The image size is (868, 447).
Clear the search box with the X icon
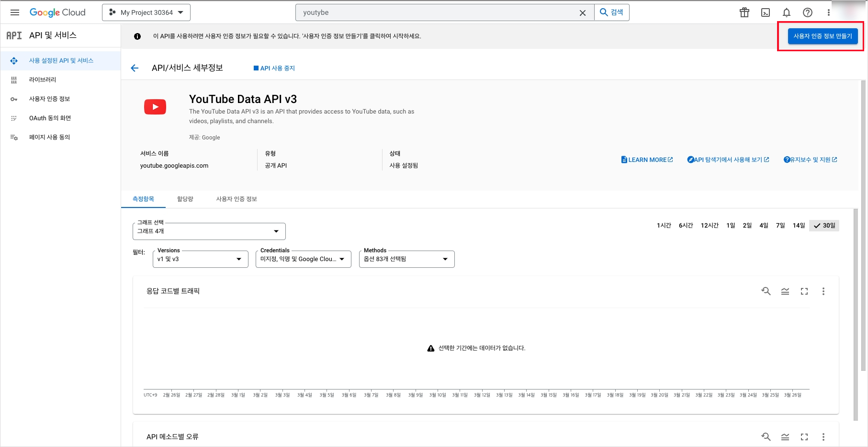[583, 13]
